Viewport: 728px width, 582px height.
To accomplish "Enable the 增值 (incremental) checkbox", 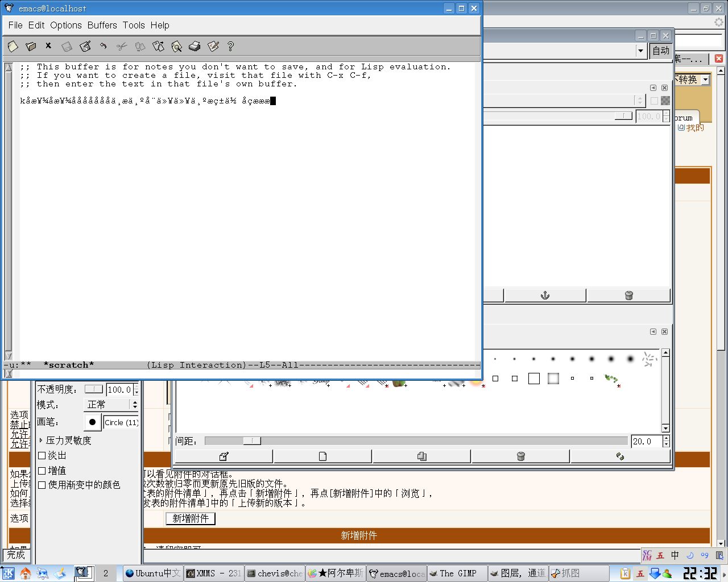I will 42,471.
